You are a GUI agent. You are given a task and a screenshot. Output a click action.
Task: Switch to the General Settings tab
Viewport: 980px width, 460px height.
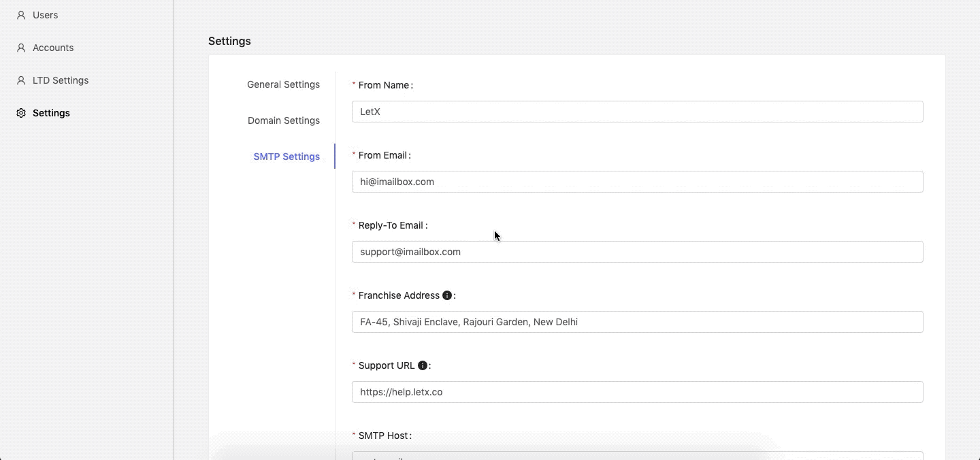(x=283, y=84)
